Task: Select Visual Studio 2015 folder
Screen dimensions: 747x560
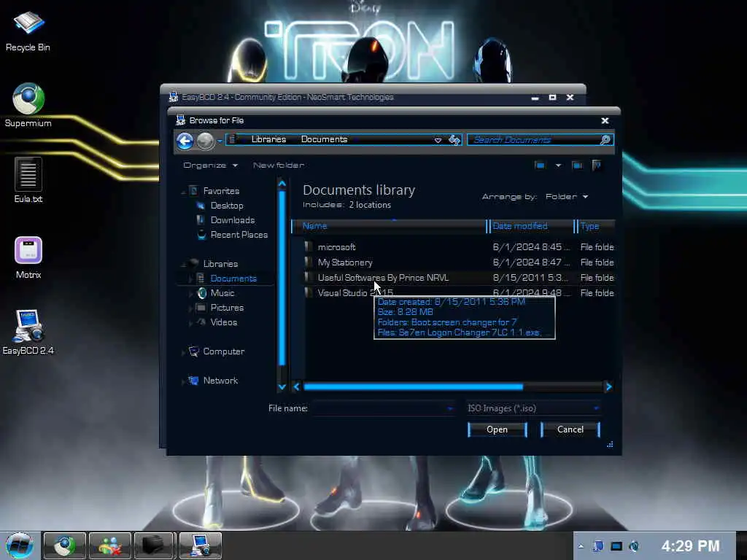Action: [355, 293]
